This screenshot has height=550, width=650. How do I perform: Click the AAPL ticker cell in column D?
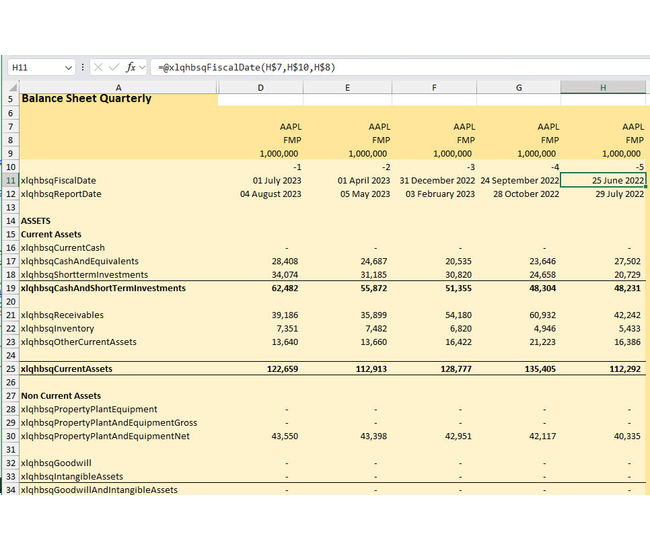(x=261, y=127)
